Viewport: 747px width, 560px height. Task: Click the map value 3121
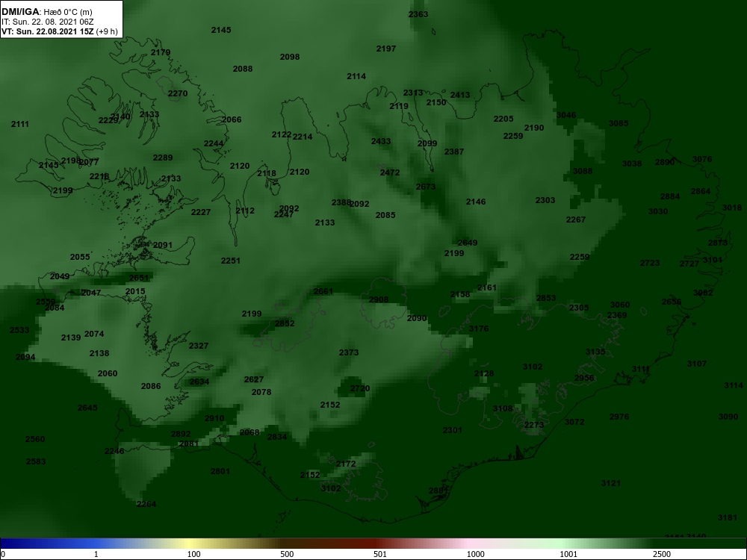[611, 483]
